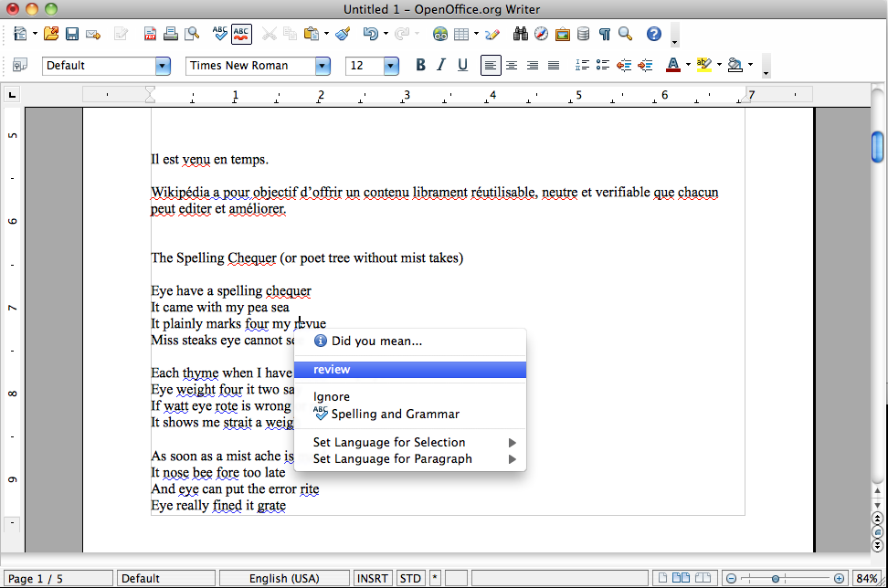Click English (USA) language in status bar
Viewport: 888px width, 588px height.
point(286,578)
